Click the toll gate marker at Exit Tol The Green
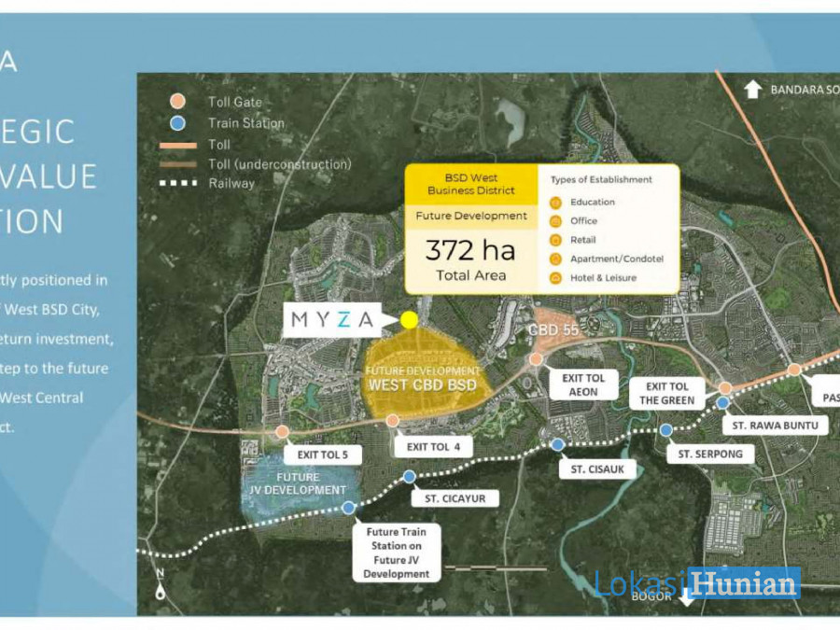 [x=725, y=388]
